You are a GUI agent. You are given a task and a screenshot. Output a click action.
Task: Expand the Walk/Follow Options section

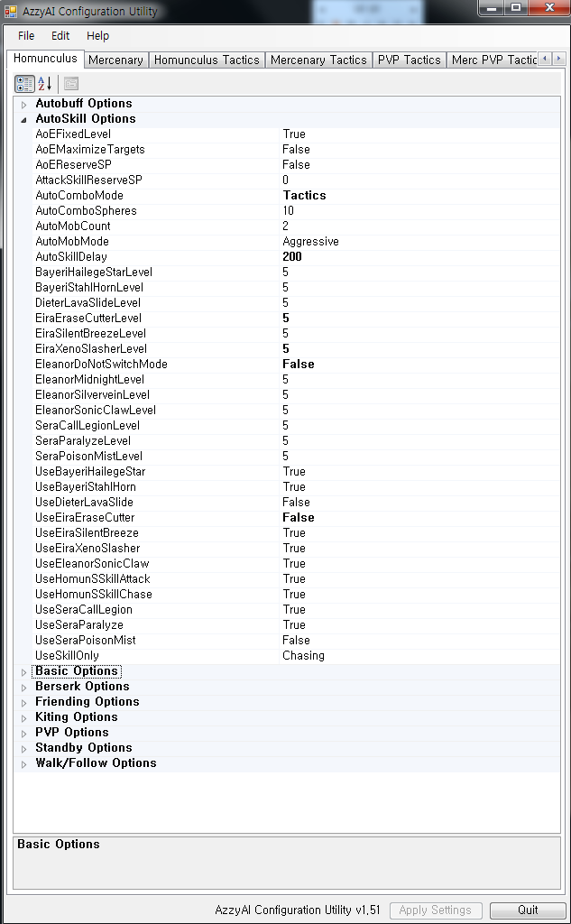point(24,763)
